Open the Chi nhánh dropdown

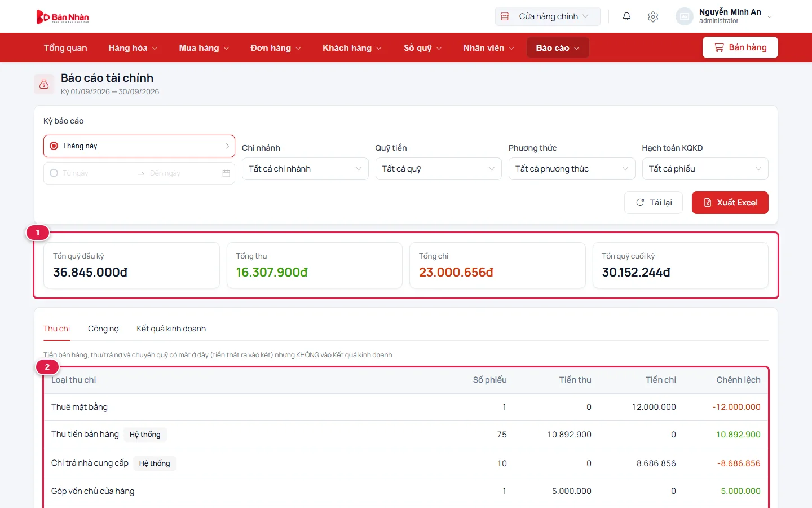(305, 169)
